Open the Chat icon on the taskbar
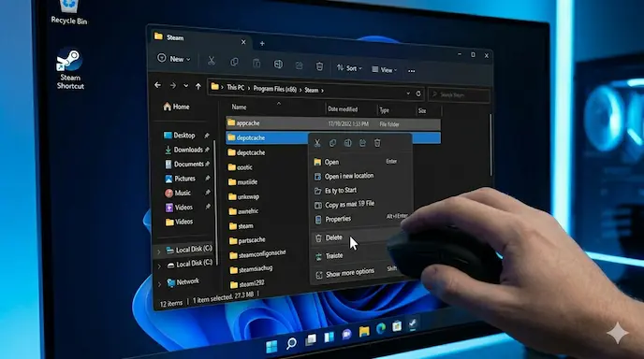 tap(346, 335)
